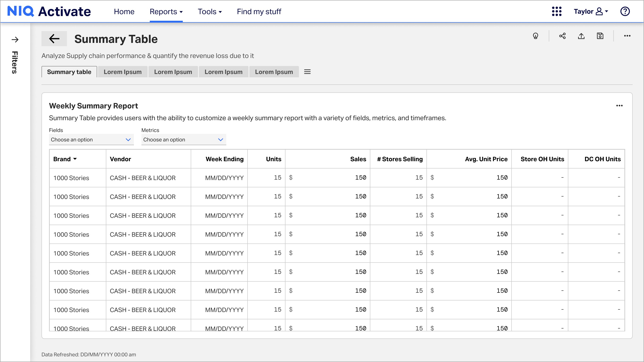644x362 pixels.
Task: Open the Reports menu
Action: coord(166,12)
